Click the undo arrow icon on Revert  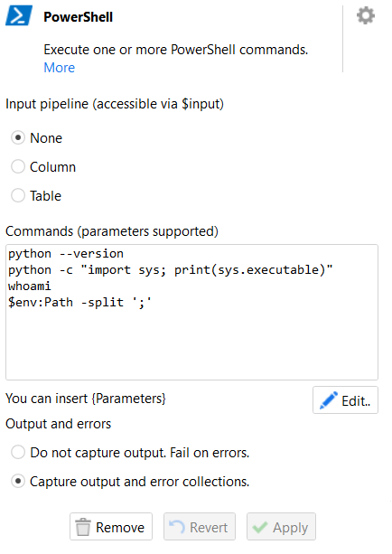coord(176,527)
